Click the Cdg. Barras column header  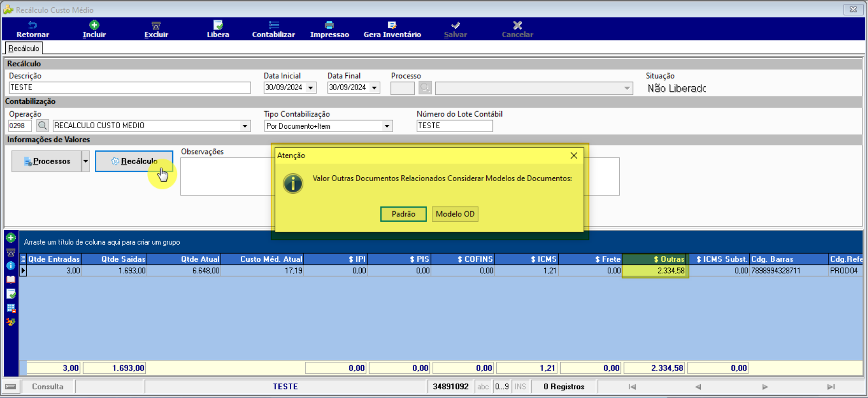pos(789,259)
